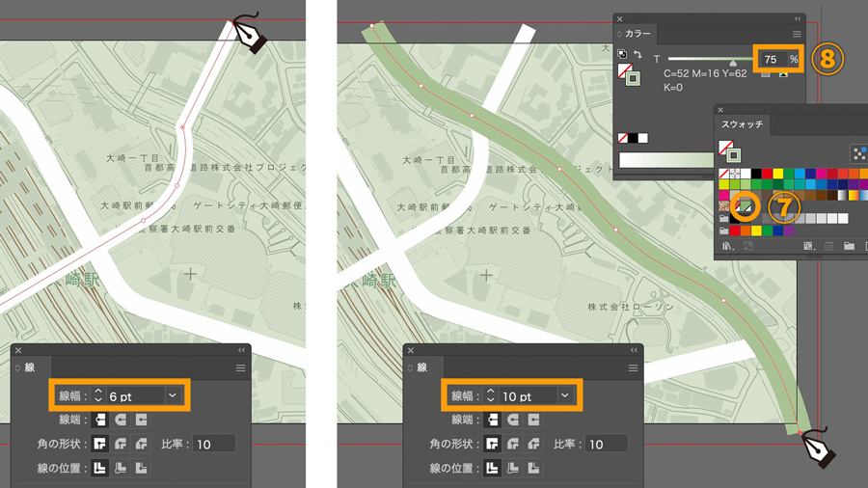Choose bevel join in right Stroke panel
868x488 pixels.
533,444
